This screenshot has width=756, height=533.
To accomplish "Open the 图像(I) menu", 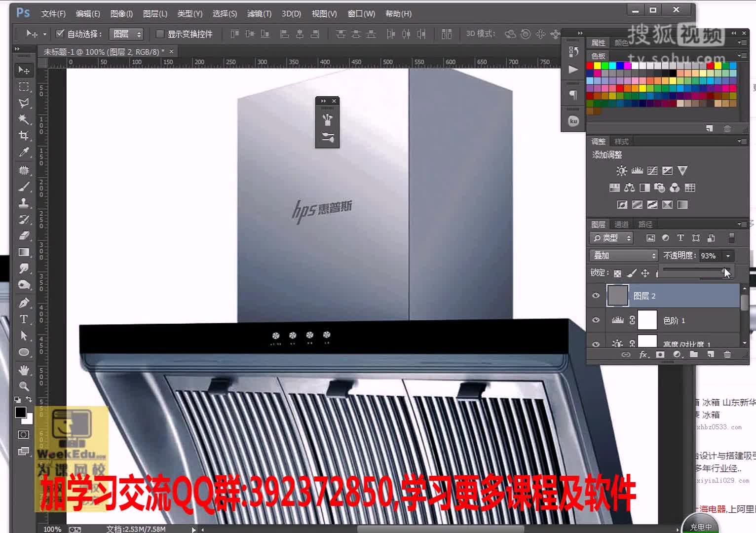I will (121, 14).
